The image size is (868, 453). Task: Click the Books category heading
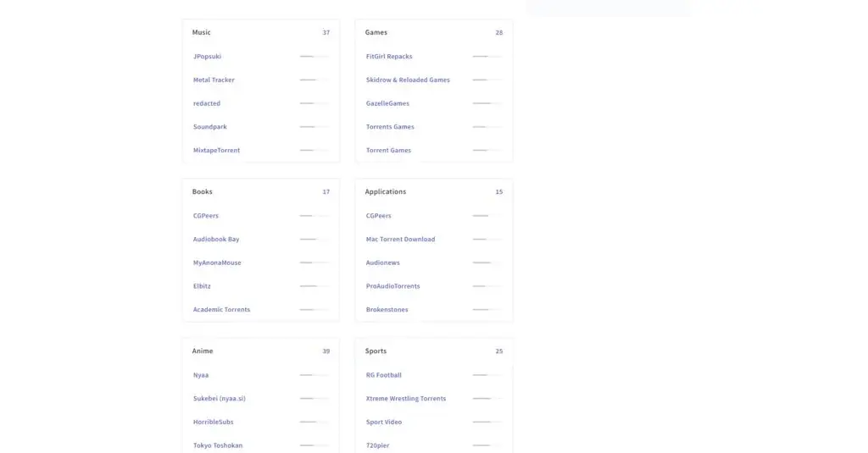coord(202,192)
